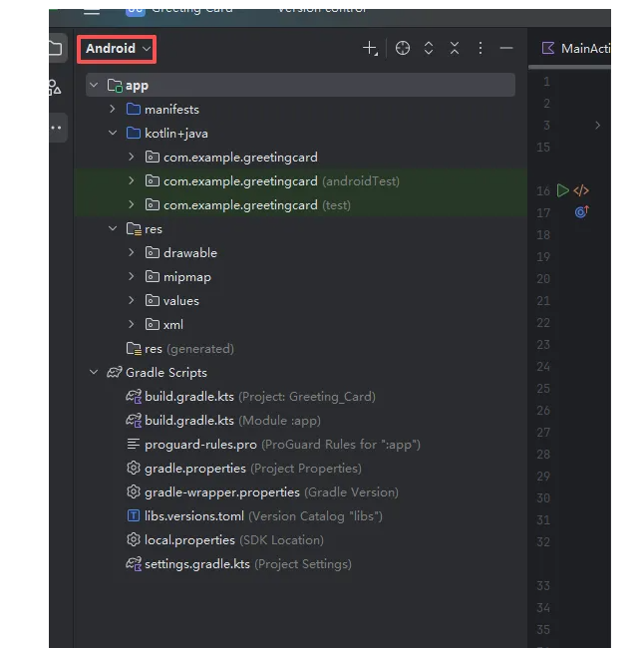This screenshot has width=644, height=648.
Task: Expand the manifests folder
Action: tap(113, 109)
